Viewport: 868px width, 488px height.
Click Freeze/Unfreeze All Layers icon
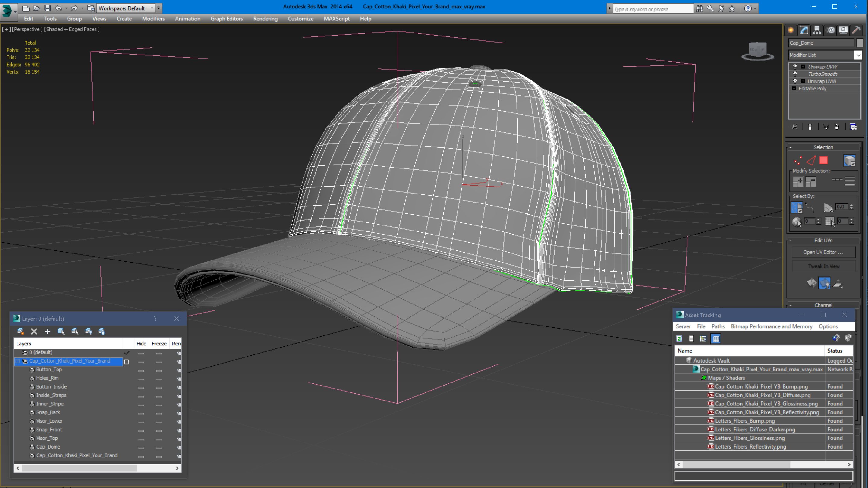coord(102,331)
